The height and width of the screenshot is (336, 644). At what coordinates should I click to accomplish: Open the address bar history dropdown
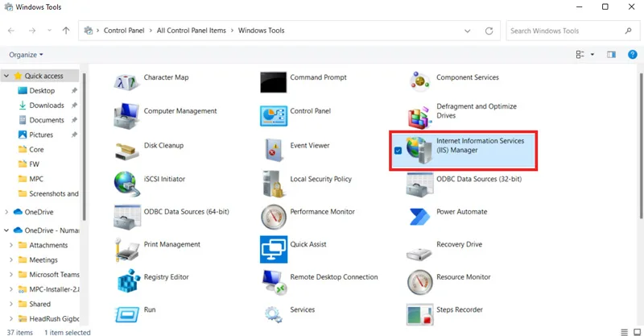point(468,31)
